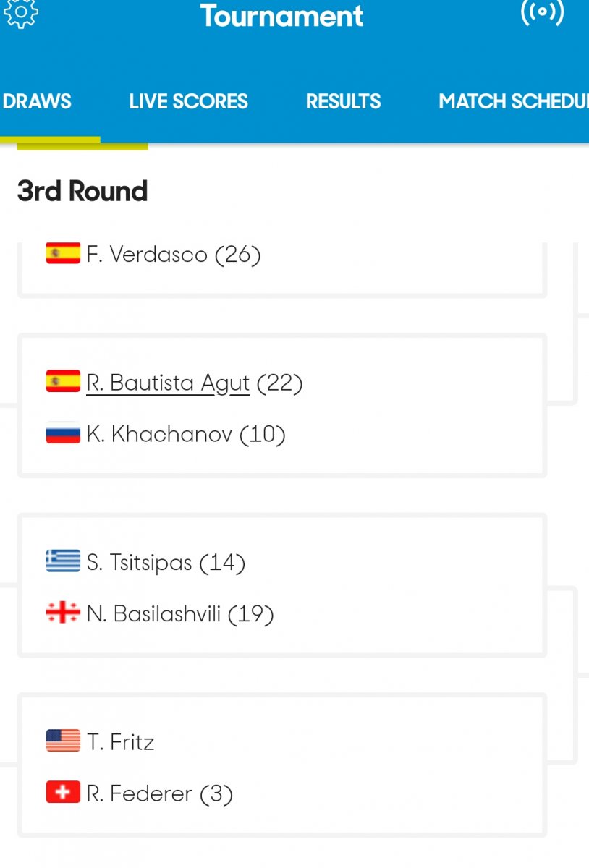Click the Swiss flag beside R. Federer

pyautogui.click(x=63, y=793)
